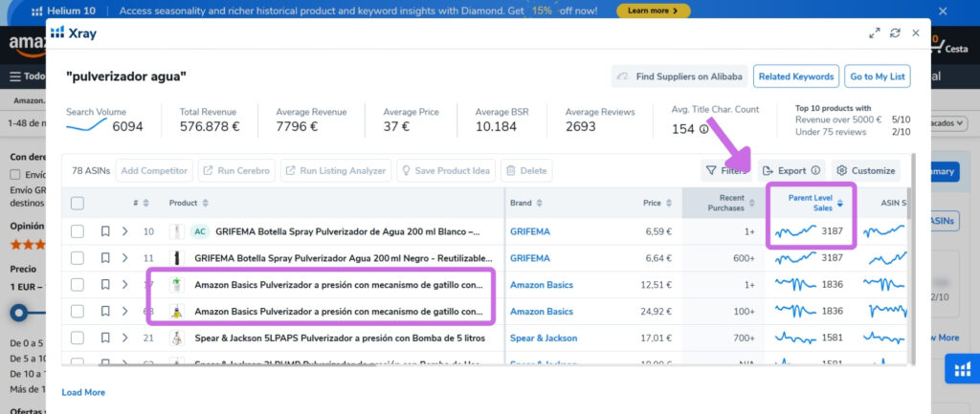The image size is (980, 414).
Task: Click info icon beside Avg. Title Char. Count
Action: (703, 129)
